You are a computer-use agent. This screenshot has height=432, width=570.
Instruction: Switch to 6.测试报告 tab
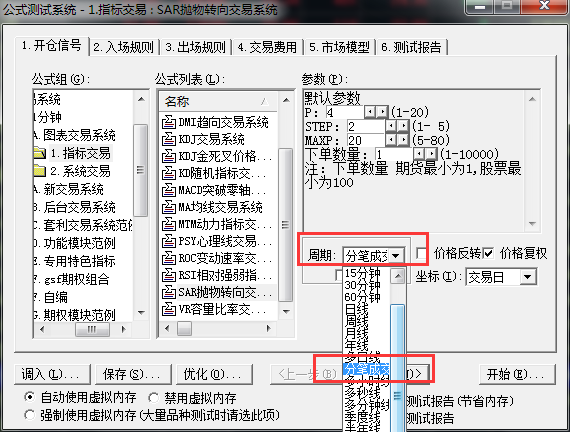412,47
